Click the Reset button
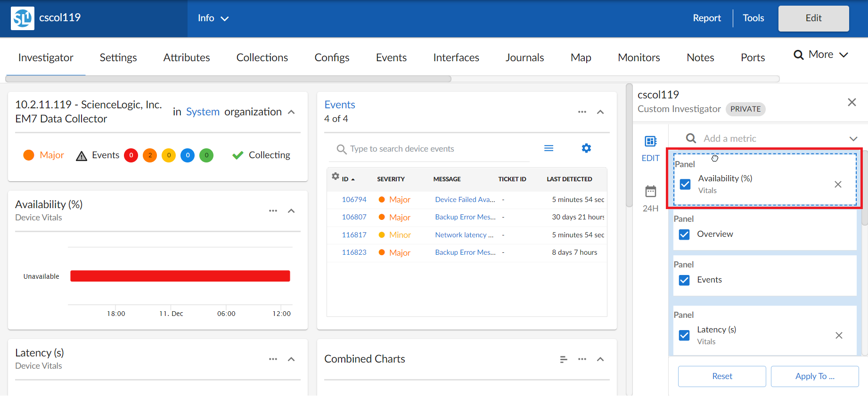This screenshot has width=868, height=396. pyautogui.click(x=721, y=376)
